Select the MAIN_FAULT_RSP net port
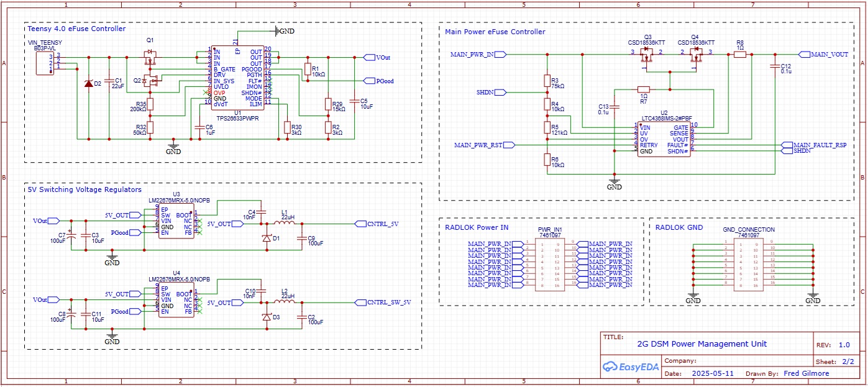The height and width of the screenshot is (387, 868). pyautogui.click(x=814, y=145)
